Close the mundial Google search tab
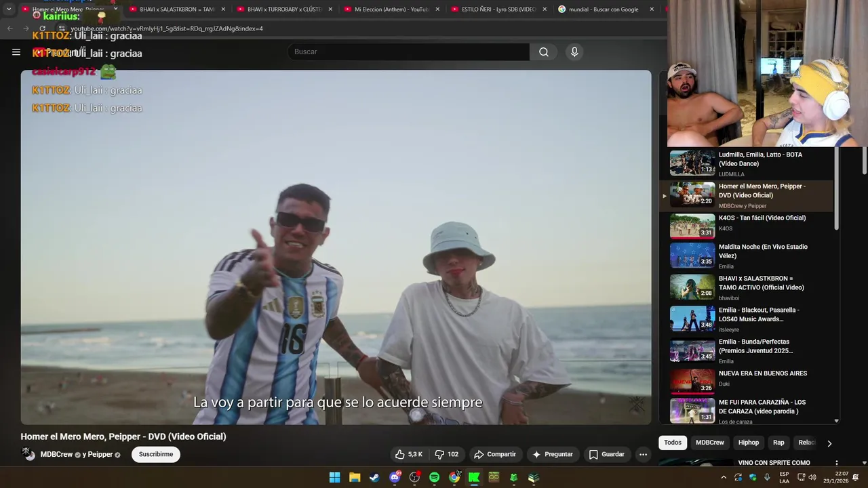The image size is (868, 488). point(652,9)
